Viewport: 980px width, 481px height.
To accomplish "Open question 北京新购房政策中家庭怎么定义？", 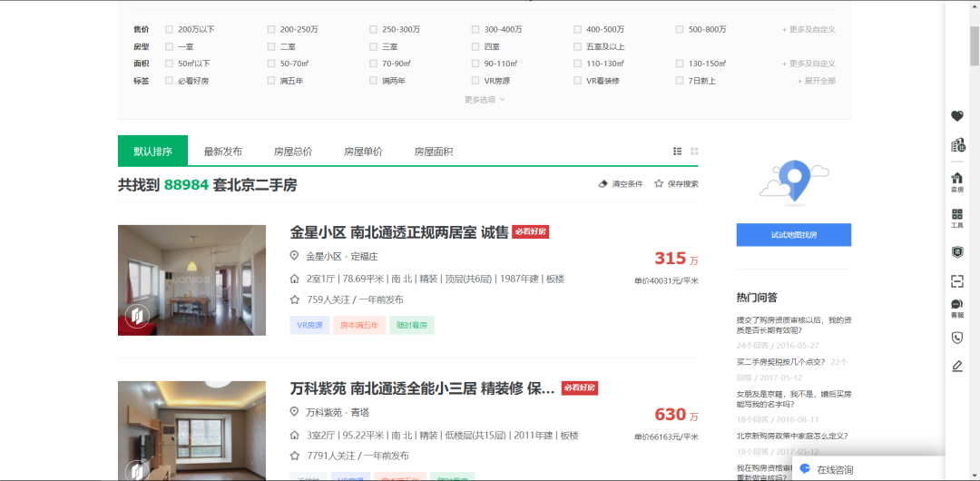I will [x=792, y=436].
